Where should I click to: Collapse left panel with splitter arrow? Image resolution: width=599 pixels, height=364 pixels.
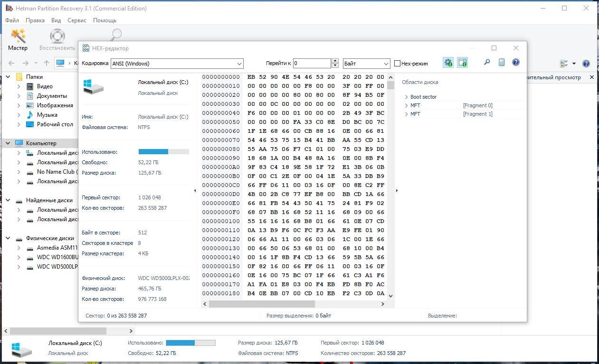pos(195,190)
